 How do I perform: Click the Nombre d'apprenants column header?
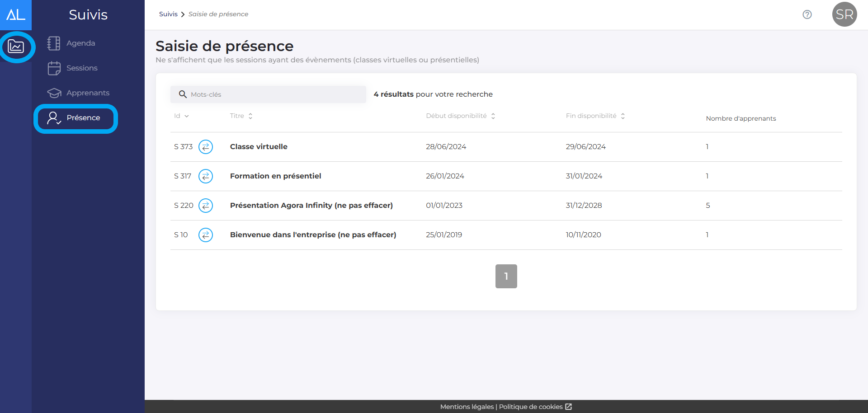coord(741,118)
